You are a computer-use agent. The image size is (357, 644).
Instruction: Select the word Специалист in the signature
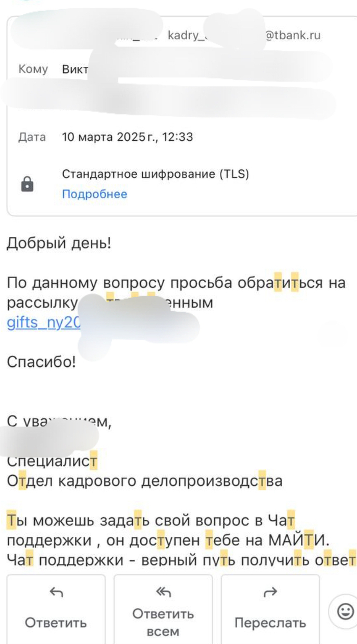[x=52, y=461]
